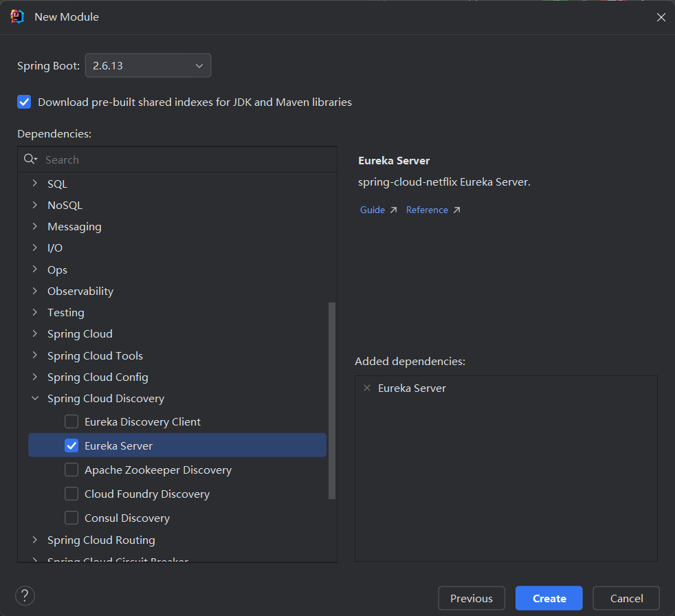675x616 pixels.
Task: Close the New Module dialog
Action: click(x=661, y=17)
